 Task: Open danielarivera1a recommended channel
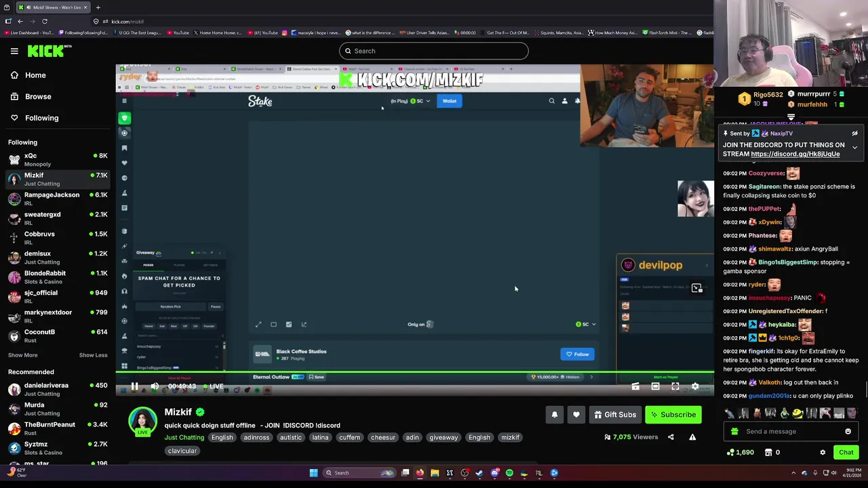(x=58, y=389)
